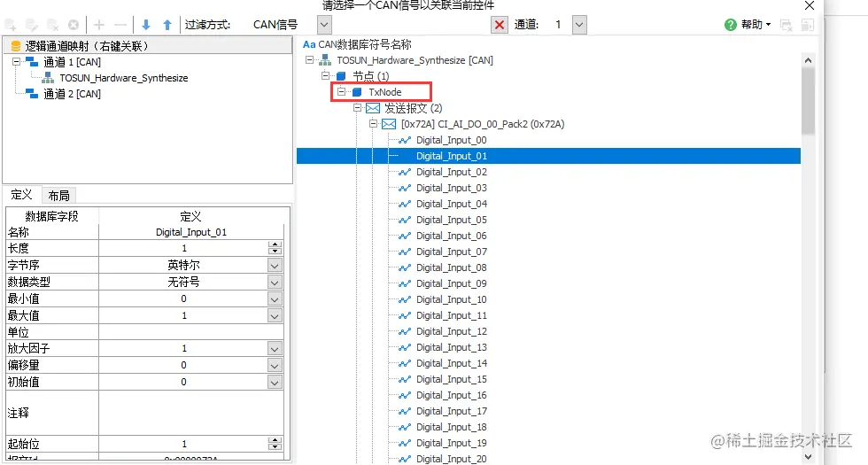Click the 注释 comment field
Viewport: 868px width, 465px height.
click(191, 413)
